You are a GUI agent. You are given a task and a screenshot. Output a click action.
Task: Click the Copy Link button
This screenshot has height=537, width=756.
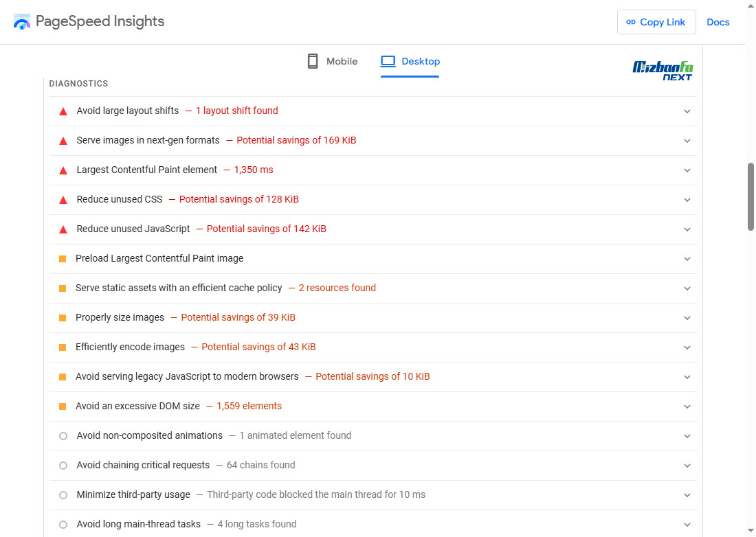(x=656, y=22)
